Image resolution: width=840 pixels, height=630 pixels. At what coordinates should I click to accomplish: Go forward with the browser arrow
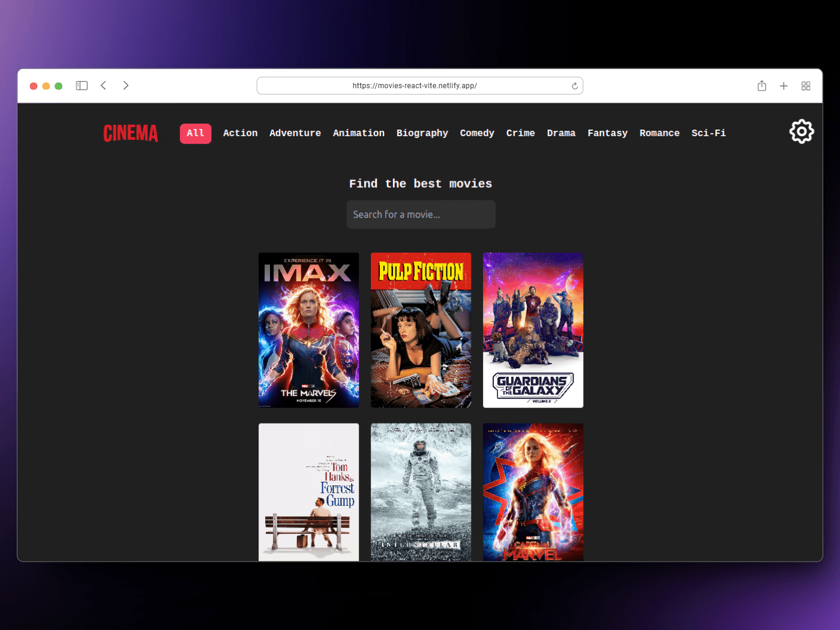click(x=125, y=85)
